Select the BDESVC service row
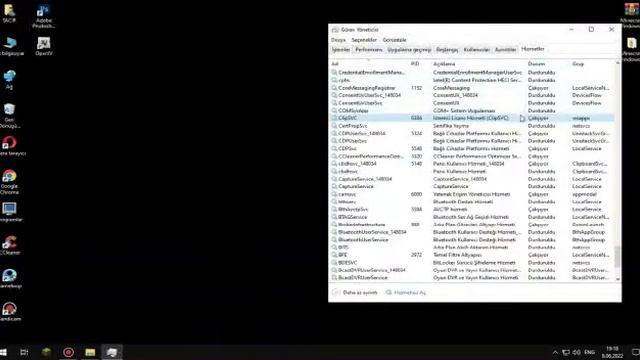Screen dimensions: 640x360 coord(472,262)
